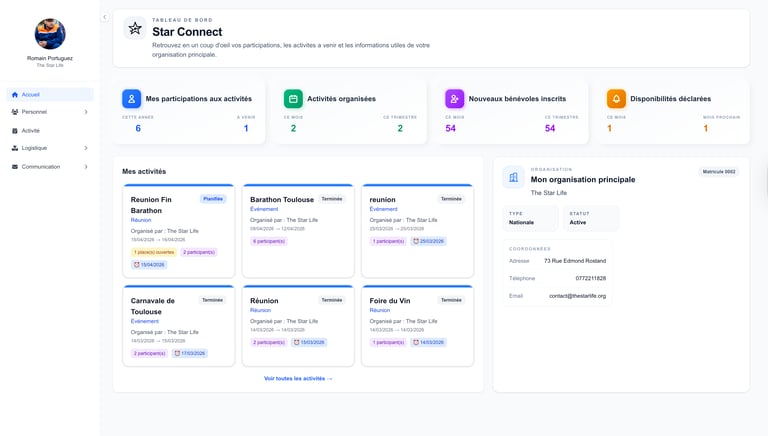Expand the Logistique submenu chevron
768x436 pixels.
(86, 148)
